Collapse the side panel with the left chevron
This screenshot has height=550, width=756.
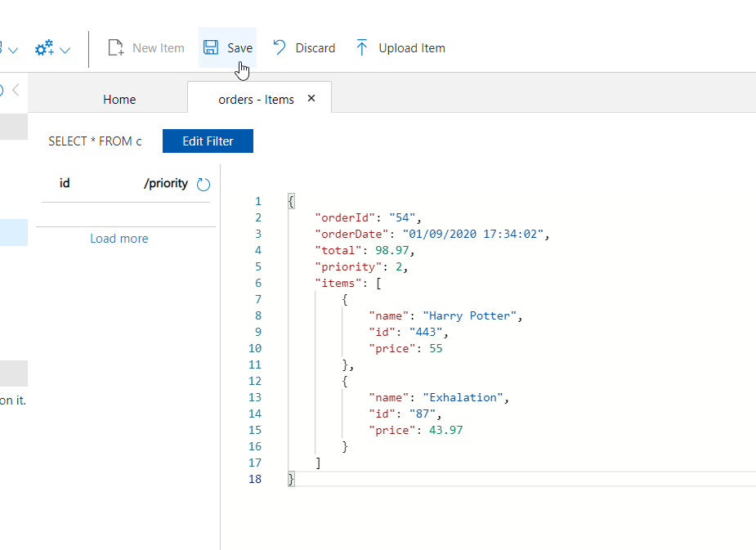[16, 90]
